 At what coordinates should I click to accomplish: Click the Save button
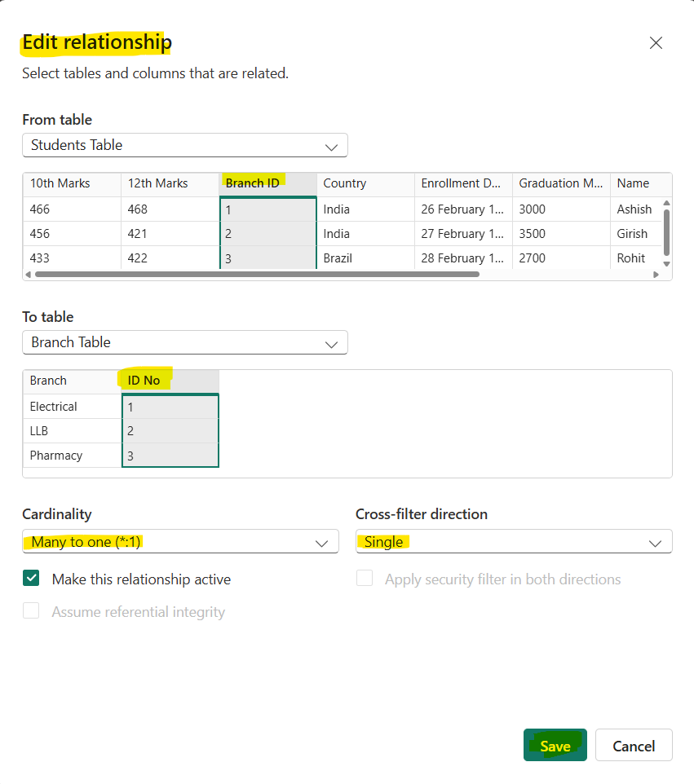(x=555, y=745)
